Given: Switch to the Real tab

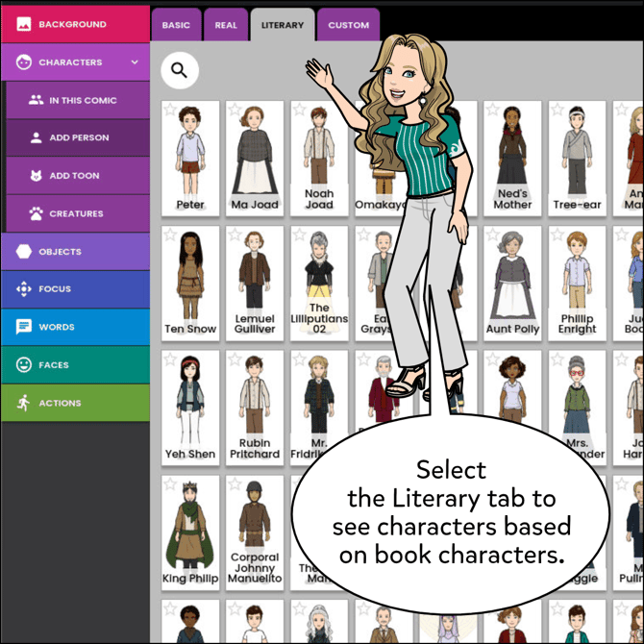Looking at the screenshot, I should (x=226, y=25).
